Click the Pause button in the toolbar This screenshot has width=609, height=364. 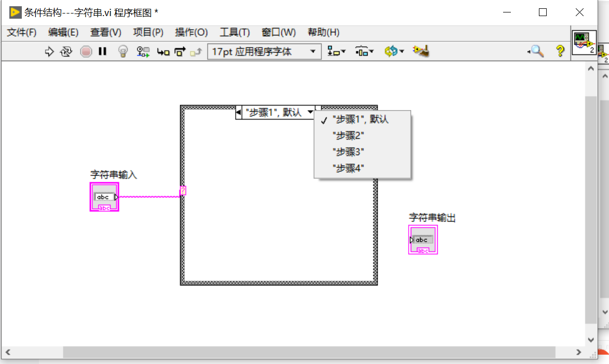tap(102, 51)
